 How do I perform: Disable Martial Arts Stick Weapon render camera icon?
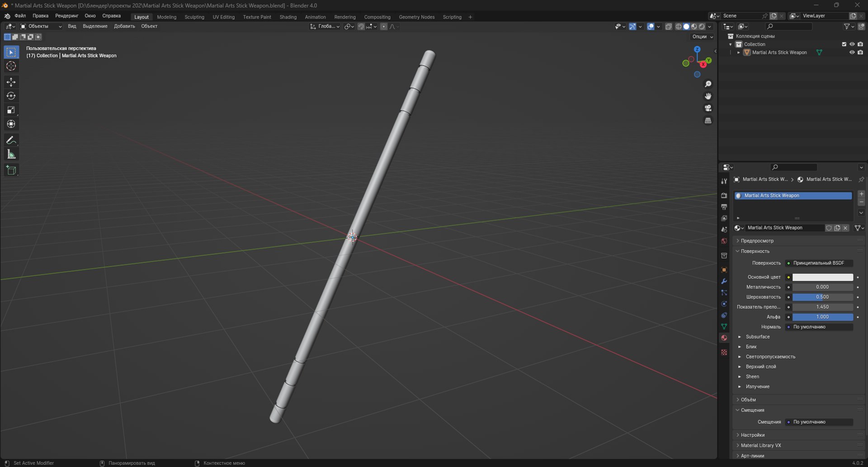pos(860,52)
